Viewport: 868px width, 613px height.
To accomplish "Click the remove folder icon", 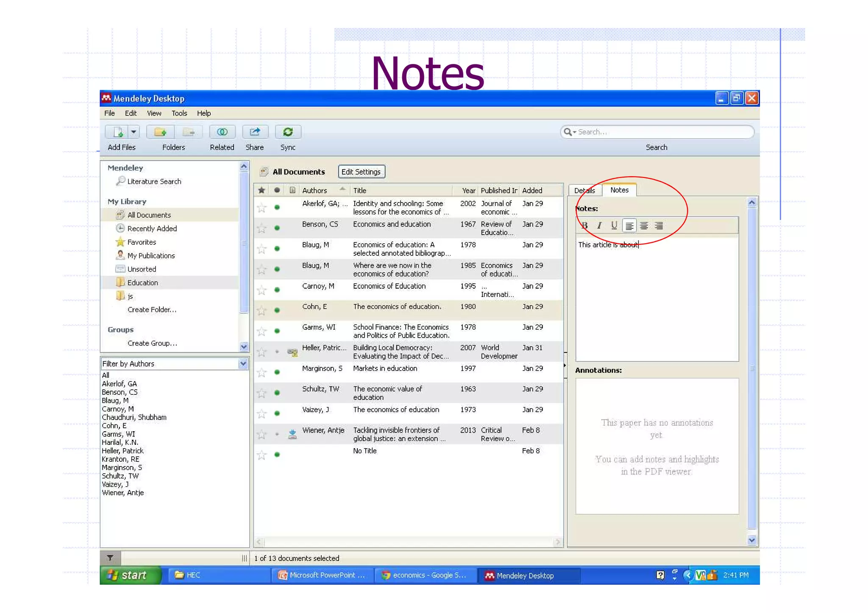I will 189,132.
